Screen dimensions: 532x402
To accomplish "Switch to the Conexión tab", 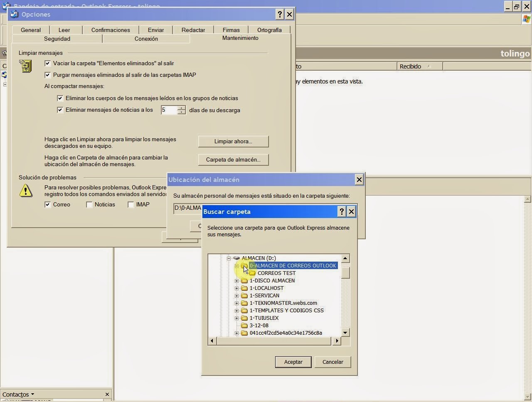I will [x=146, y=39].
